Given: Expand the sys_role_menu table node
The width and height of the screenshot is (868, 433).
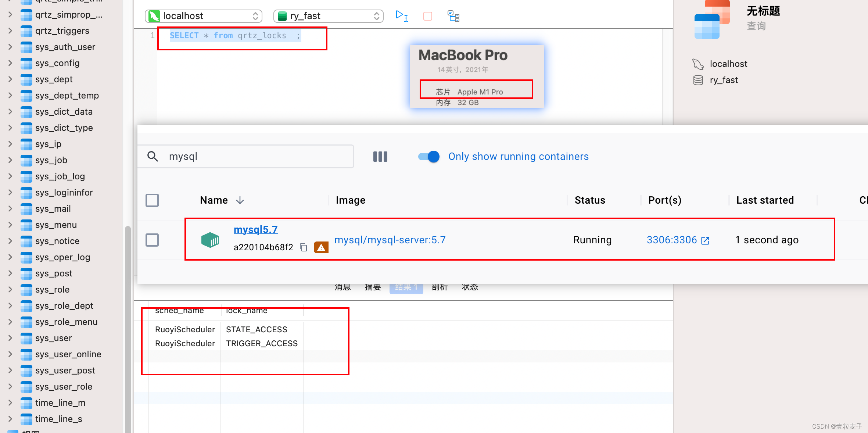Looking at the screenshot, I should coord(10,322).
